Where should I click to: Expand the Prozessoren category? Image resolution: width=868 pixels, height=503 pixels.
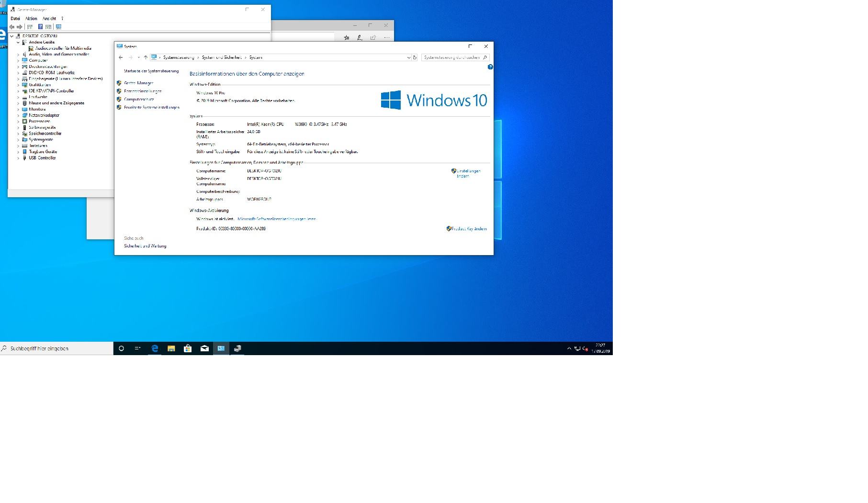18,122
